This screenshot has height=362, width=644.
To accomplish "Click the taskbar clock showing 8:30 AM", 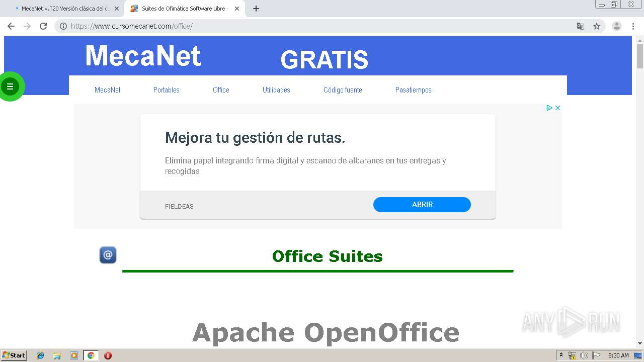I will (618, 355).
